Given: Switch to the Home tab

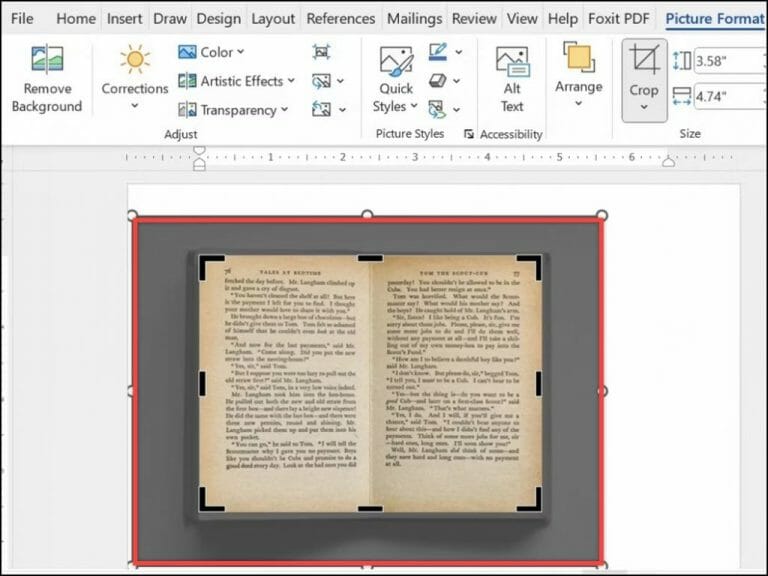Looking at the screenshot, I should pyautogui.click(x=76, y=19).
